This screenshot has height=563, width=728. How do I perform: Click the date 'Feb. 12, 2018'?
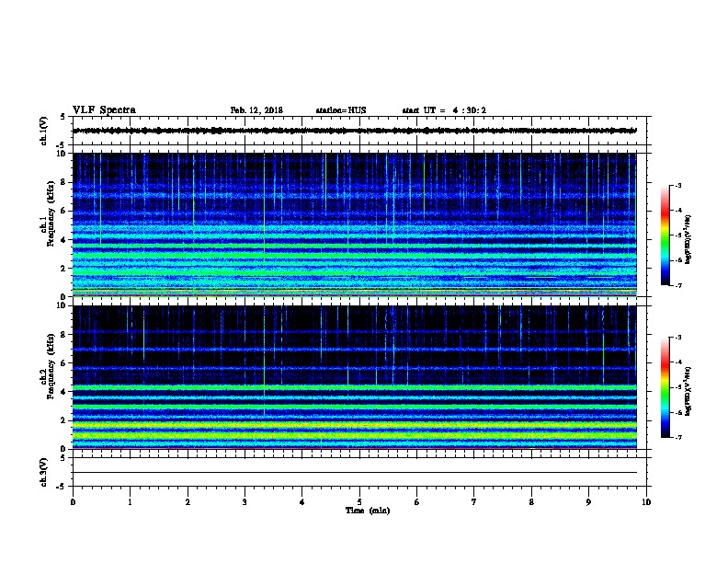coord(256,110)
